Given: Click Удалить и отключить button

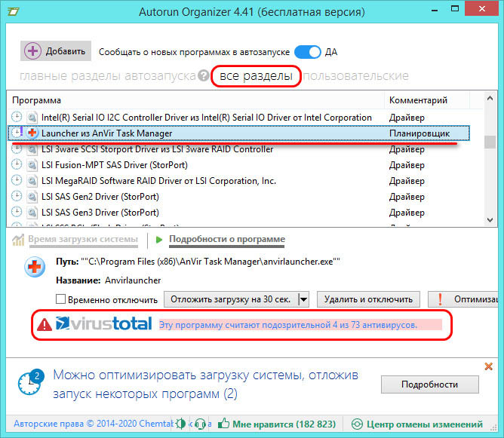Looking at the screenshot, I should pos(368,299).
